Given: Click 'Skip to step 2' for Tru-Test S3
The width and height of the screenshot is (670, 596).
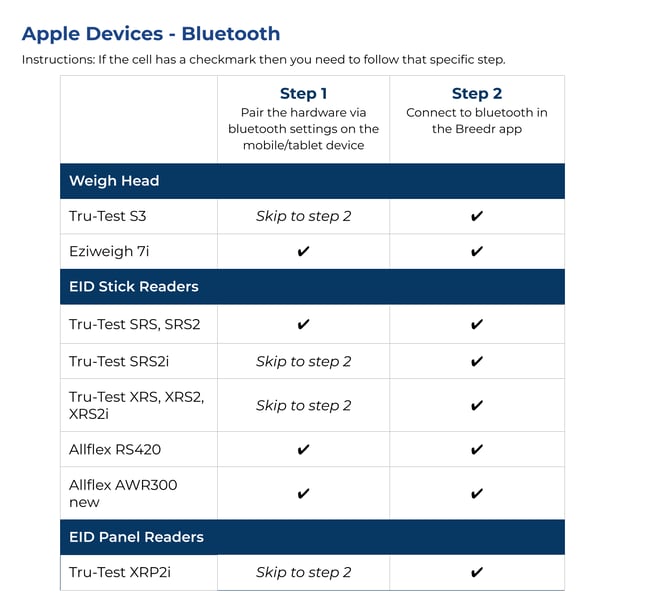Looking at the screenshot, I should tap(304, 216).
